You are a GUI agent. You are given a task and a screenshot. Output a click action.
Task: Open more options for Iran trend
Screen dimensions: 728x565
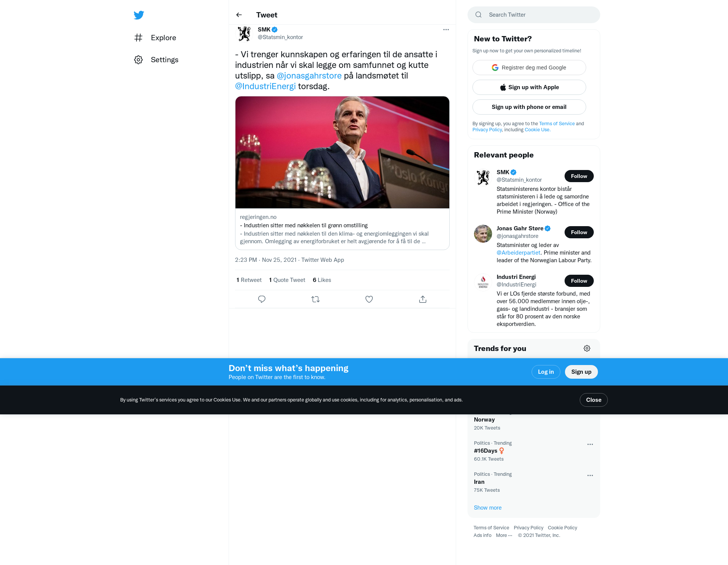pos(590,475)
